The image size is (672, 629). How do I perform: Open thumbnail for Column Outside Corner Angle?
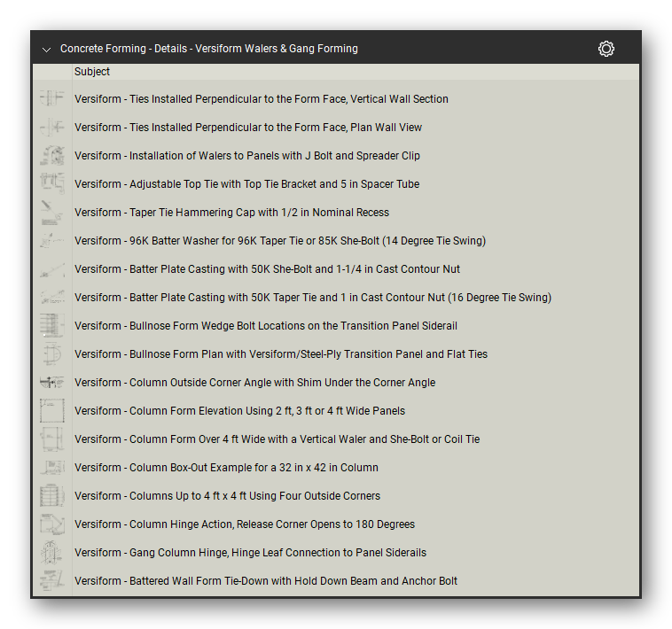(x=52, y=383)
